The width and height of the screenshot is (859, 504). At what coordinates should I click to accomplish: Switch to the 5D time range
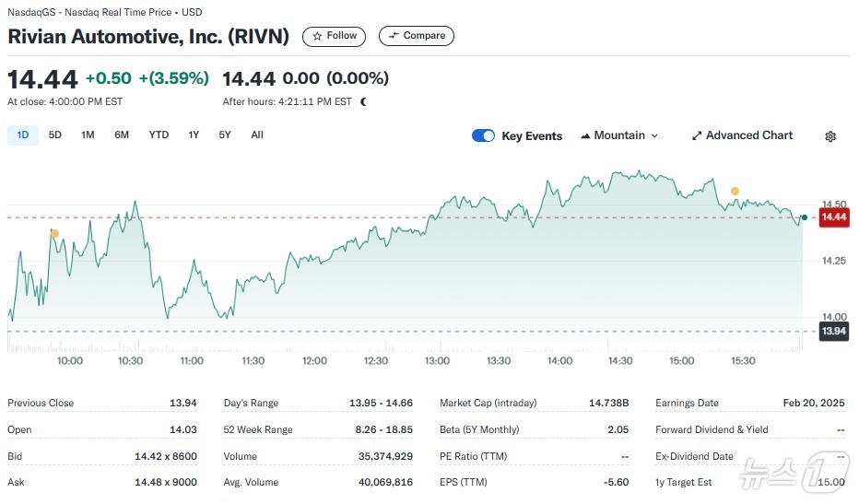pyautogui.click(x=55, y=135)
